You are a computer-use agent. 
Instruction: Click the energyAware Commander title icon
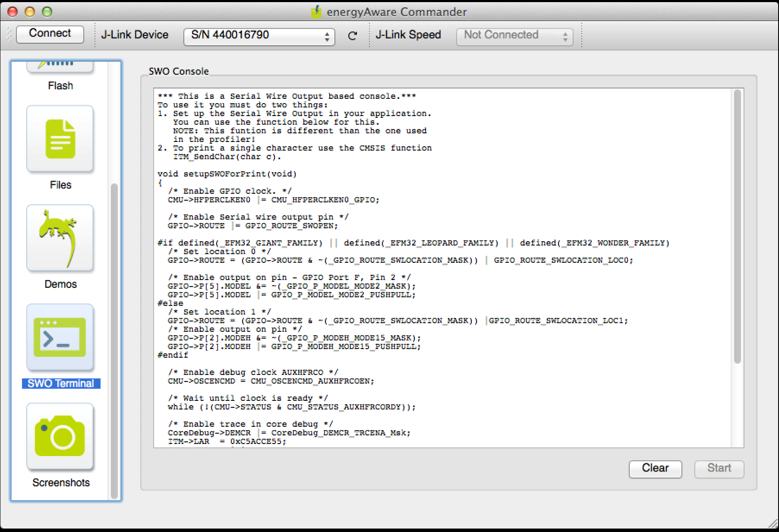click(316, 12)
